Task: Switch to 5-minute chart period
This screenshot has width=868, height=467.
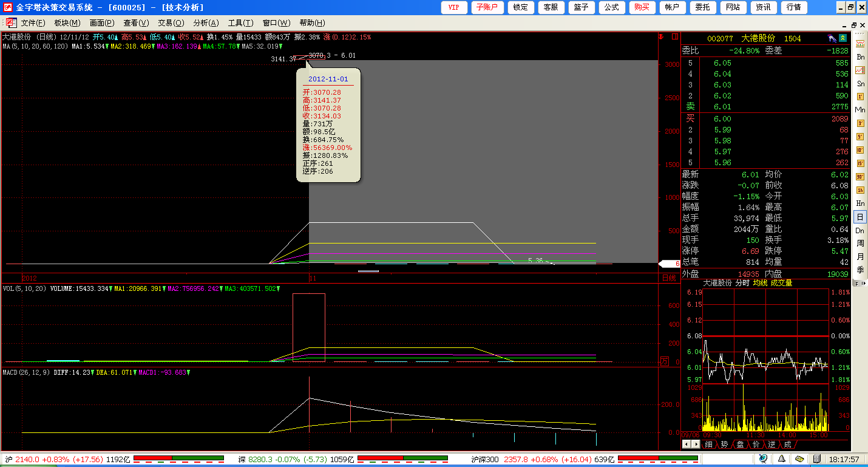Action: 860,137
